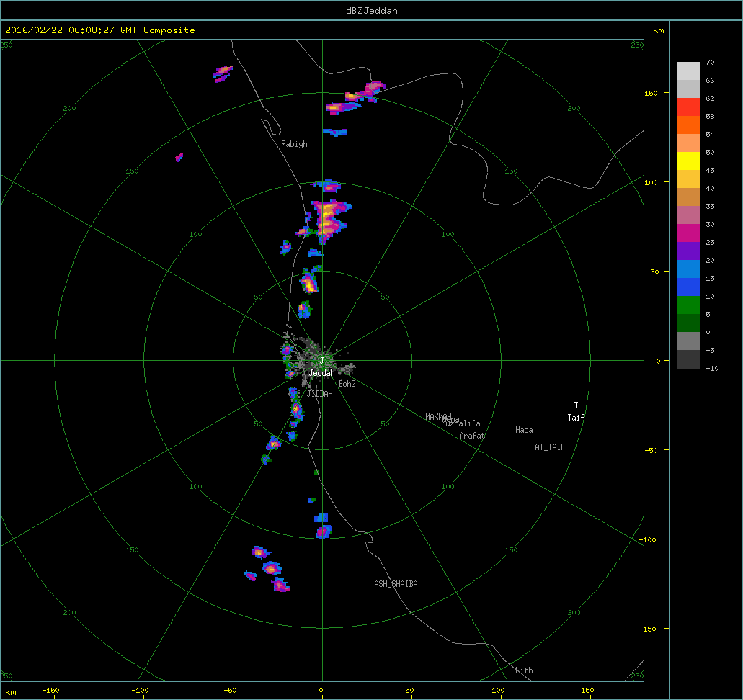Image resolution: width=743 pixels, height=700 pixels.
Task: Pick the magenta legend swatch between 30 and 25
Action: pos(688,233)
